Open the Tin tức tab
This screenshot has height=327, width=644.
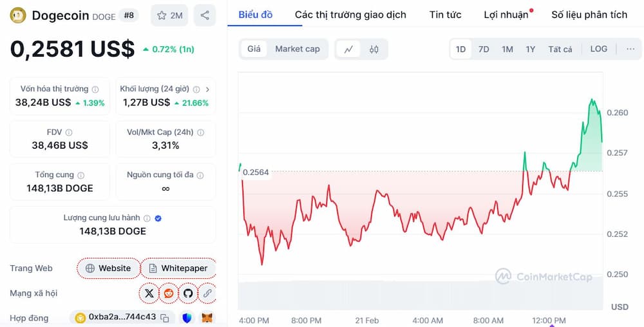445,14
